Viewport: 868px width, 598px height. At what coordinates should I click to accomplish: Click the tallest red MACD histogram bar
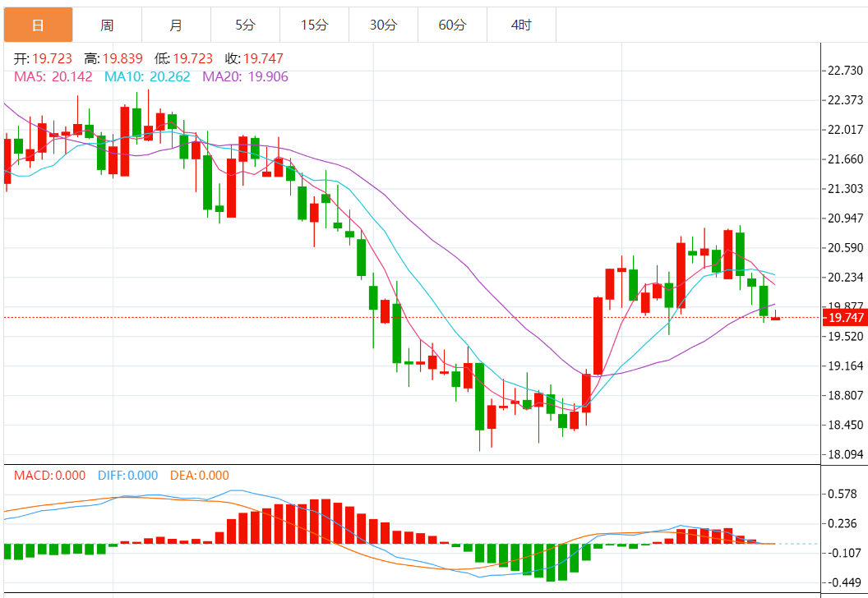pyautogui.click(x=326, y=522)
